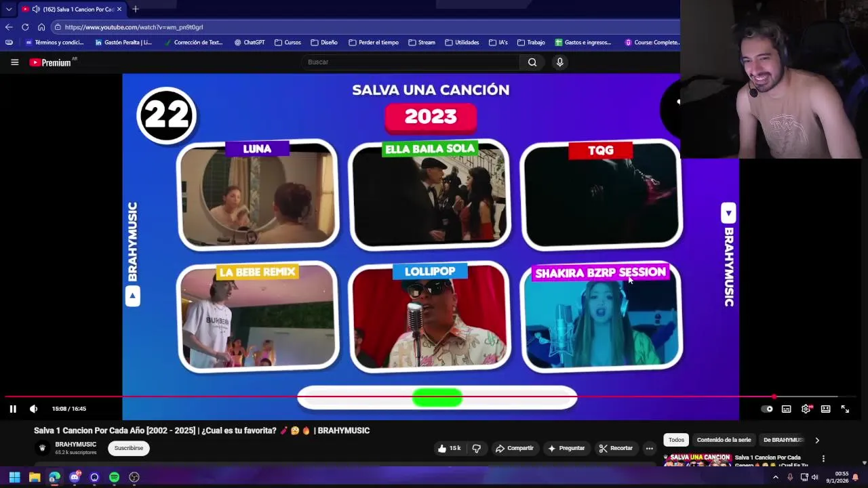The image size is (868, 488).
Task: Switch to theater mode
Action: pyautogui.click(x=825, y=409)
